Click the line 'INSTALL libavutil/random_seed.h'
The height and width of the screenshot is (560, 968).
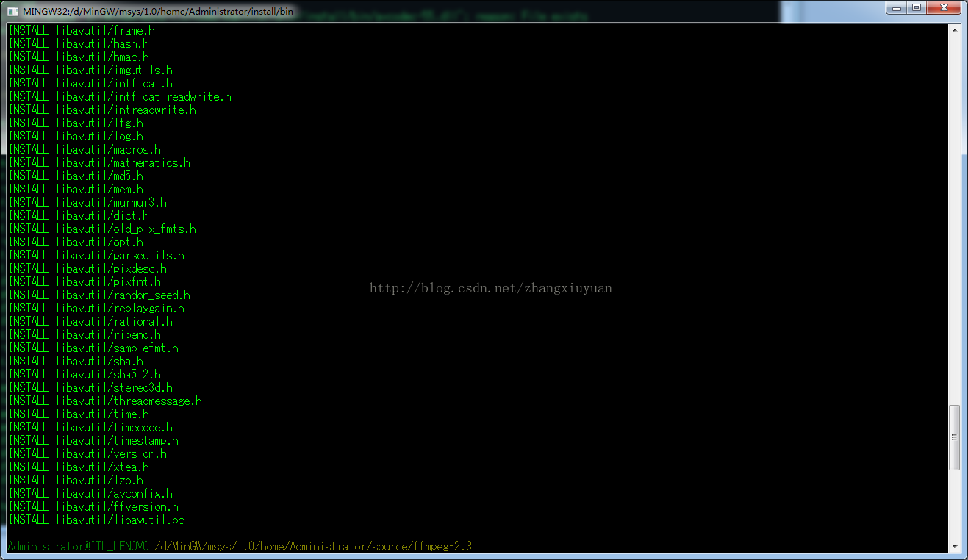(99, 295)
